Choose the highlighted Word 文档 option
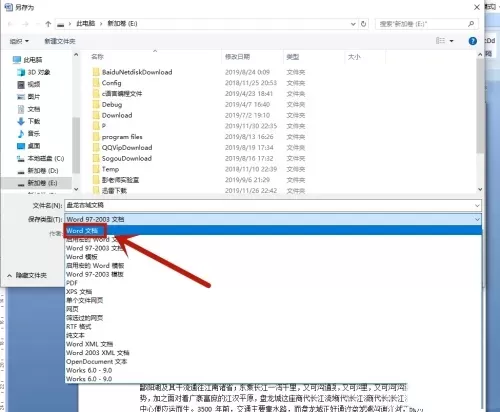Image resolution: width=500 pixels, height=412 pixels. coord(273,231)
